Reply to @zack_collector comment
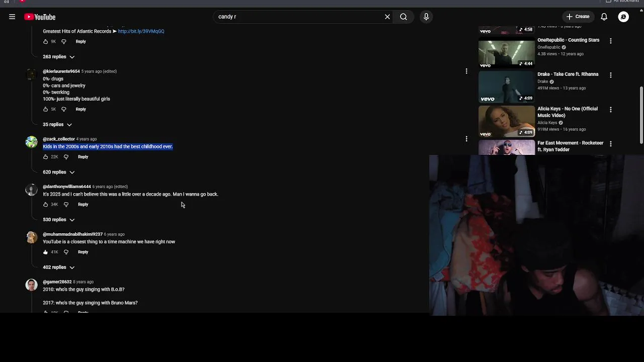 (83, 157)
